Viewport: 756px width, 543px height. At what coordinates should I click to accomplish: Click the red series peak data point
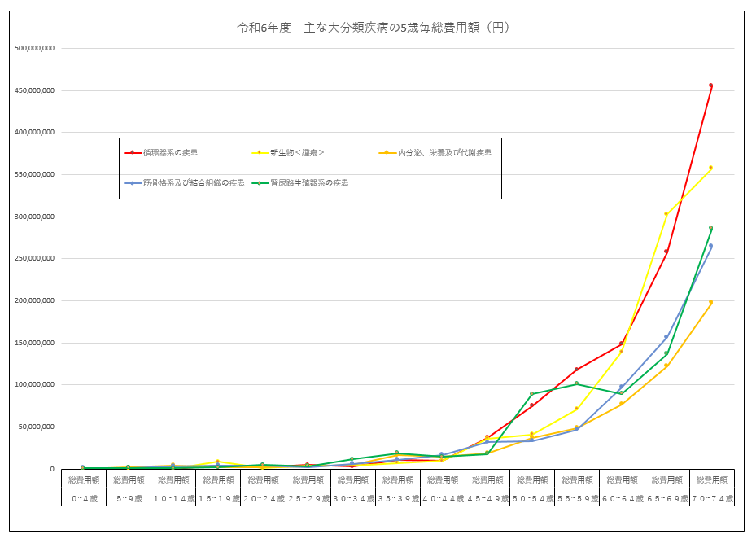[x=710, y=84]
